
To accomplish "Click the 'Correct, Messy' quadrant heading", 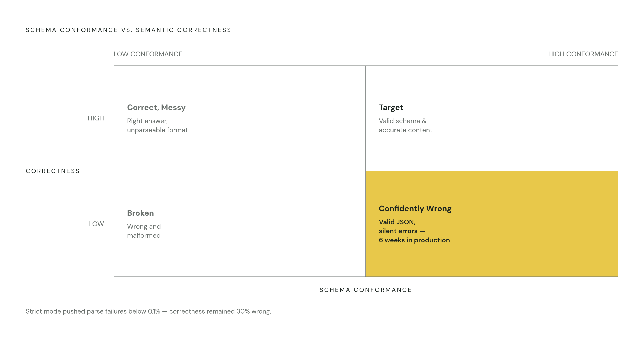I will pos(156,108).
